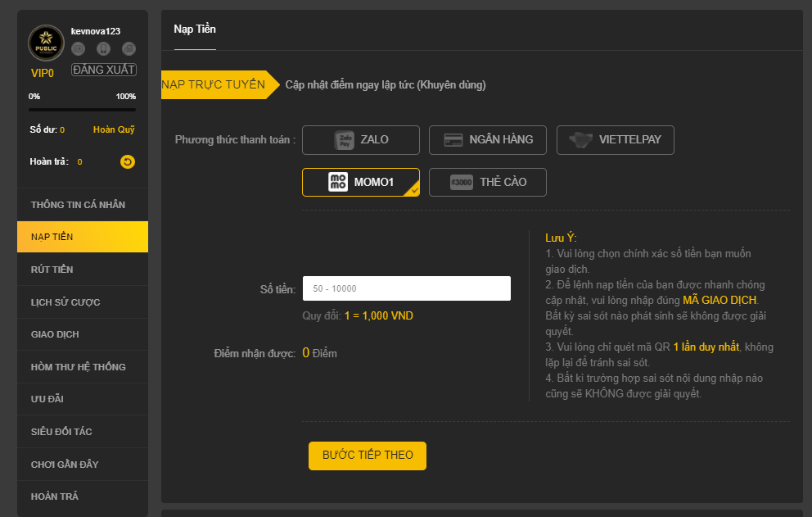This screenshot has height=517, width=812.
Task: Log out with ĐĂNG XUẤT button
Action: click(x=104, y=70)
